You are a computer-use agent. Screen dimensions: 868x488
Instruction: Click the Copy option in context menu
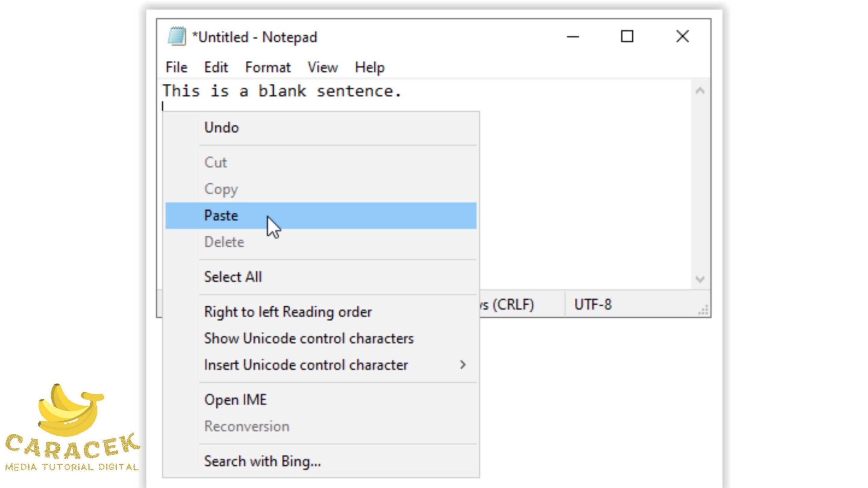click(x=221, y=188)
